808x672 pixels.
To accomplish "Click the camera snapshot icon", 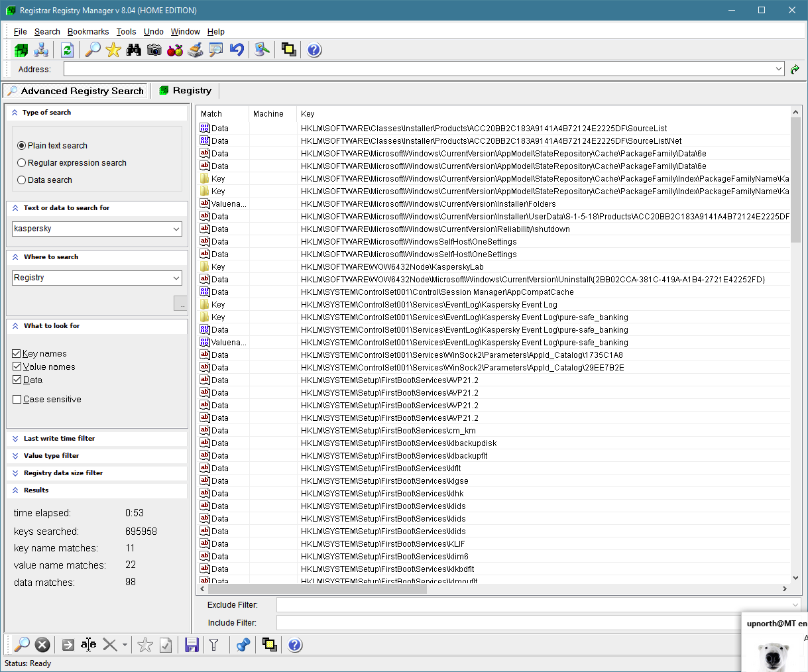I will coord(154,50).
